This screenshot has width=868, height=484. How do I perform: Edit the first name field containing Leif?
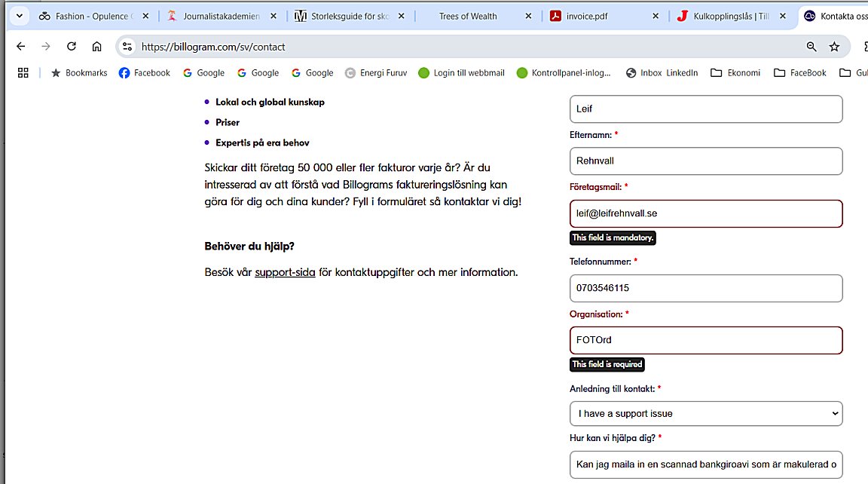(706, 109)
